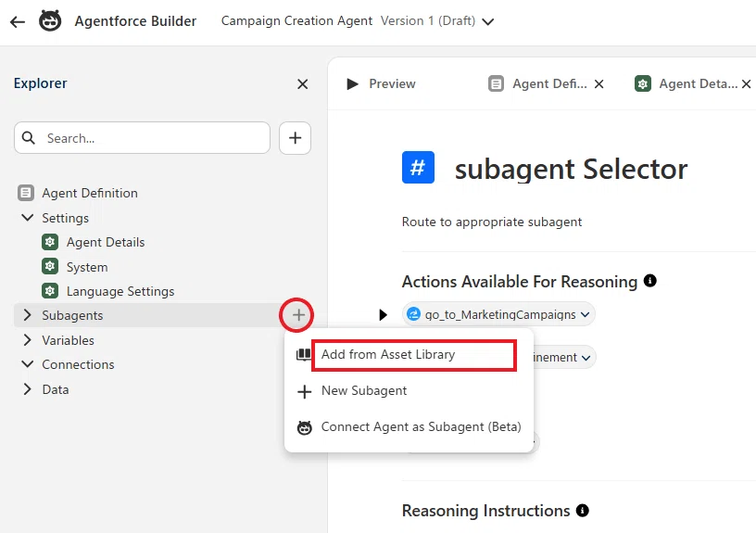The image size is (756, 533).
Task: Expand the Variables tree node
Action: point(28,340)
